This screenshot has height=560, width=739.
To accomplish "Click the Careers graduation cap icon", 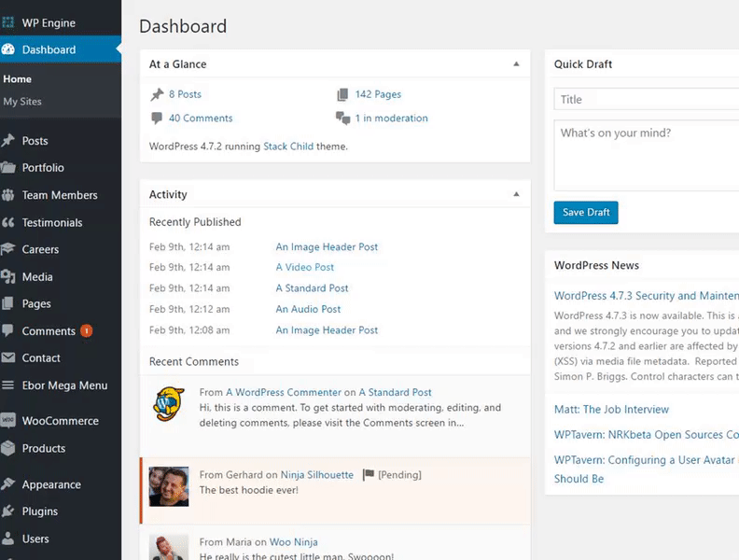I will (x=8, y=249).
